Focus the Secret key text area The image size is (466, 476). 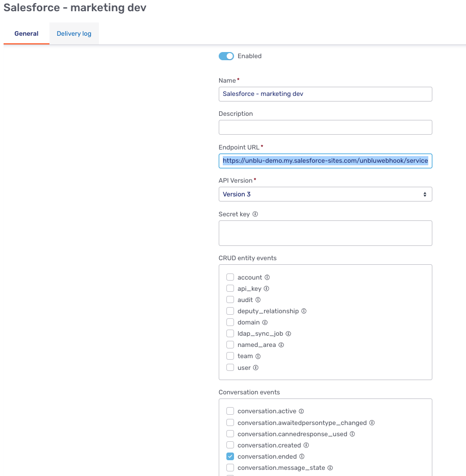coord(325,233)
